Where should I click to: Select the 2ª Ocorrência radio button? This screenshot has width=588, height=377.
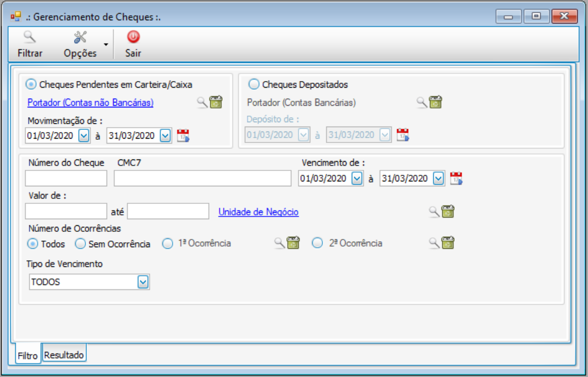(318, 243)
